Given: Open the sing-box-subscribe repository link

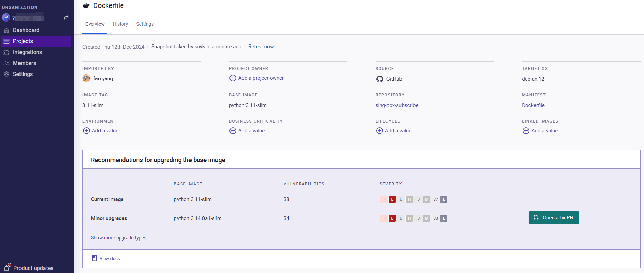Looking at the screenshot, I should click(x=397, y=105).
